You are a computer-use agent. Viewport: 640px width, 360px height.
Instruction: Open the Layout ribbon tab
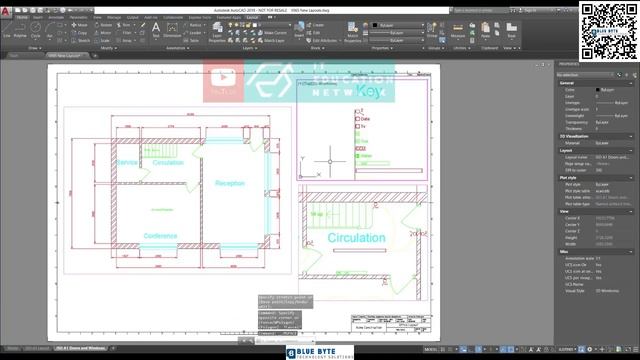click(252, 18)
